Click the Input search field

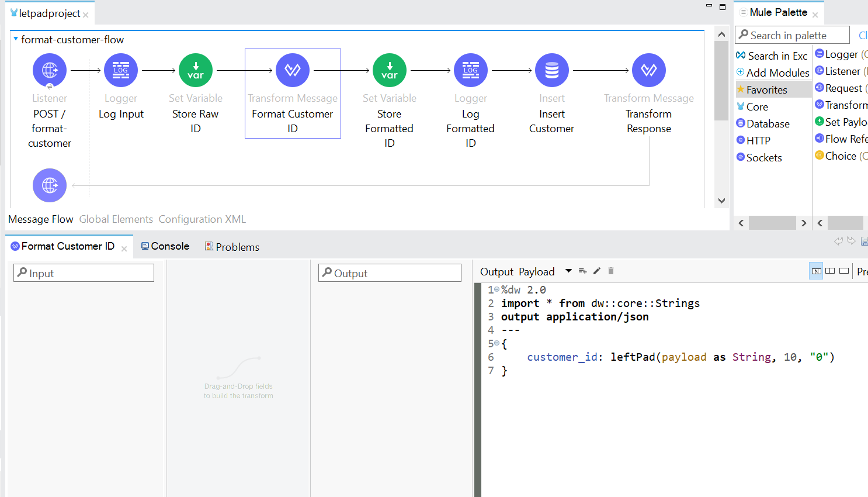point(84,273)
